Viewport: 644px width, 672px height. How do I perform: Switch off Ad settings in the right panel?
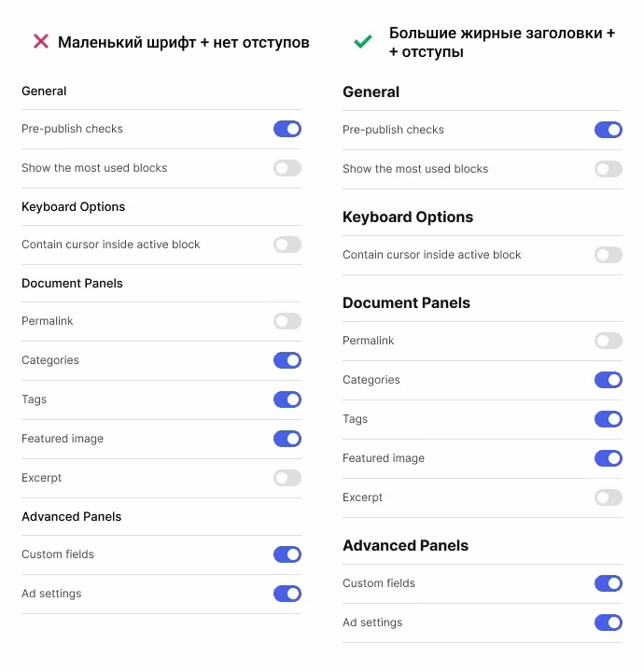(609, 623)
